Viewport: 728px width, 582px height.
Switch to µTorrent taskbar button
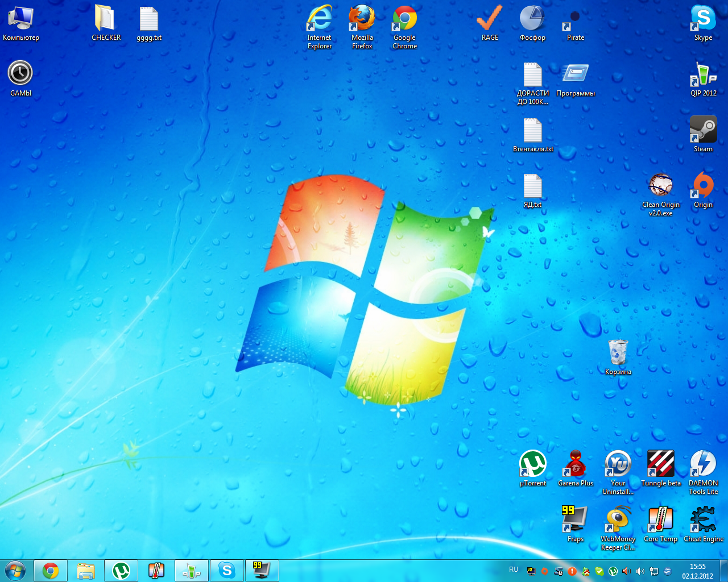[x=121, y=571]
